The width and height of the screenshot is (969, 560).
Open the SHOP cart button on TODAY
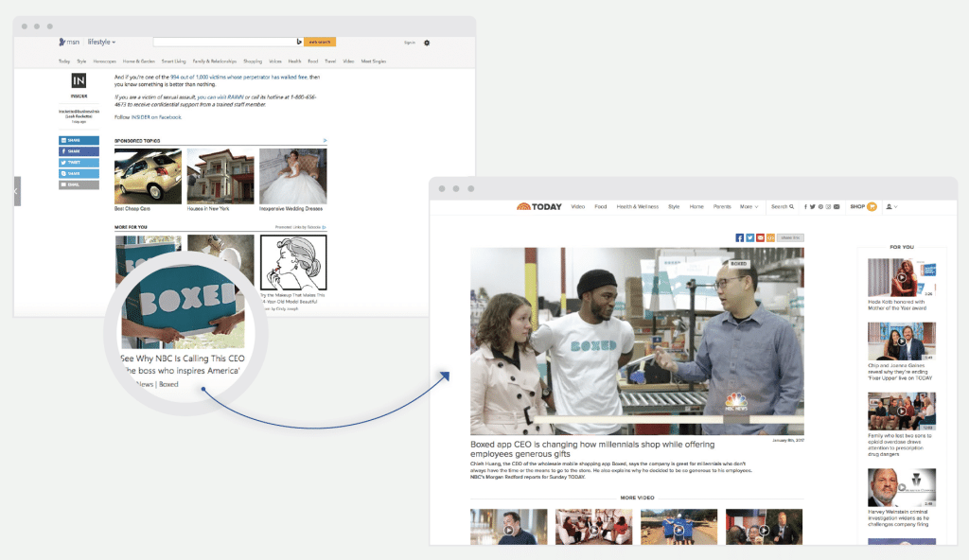tap(863, 206)
